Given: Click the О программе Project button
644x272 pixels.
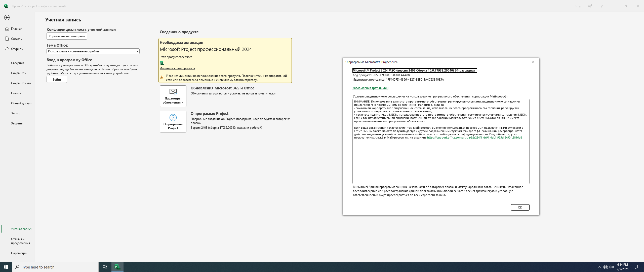Looking at the screenshot, I should pos(173,122).
